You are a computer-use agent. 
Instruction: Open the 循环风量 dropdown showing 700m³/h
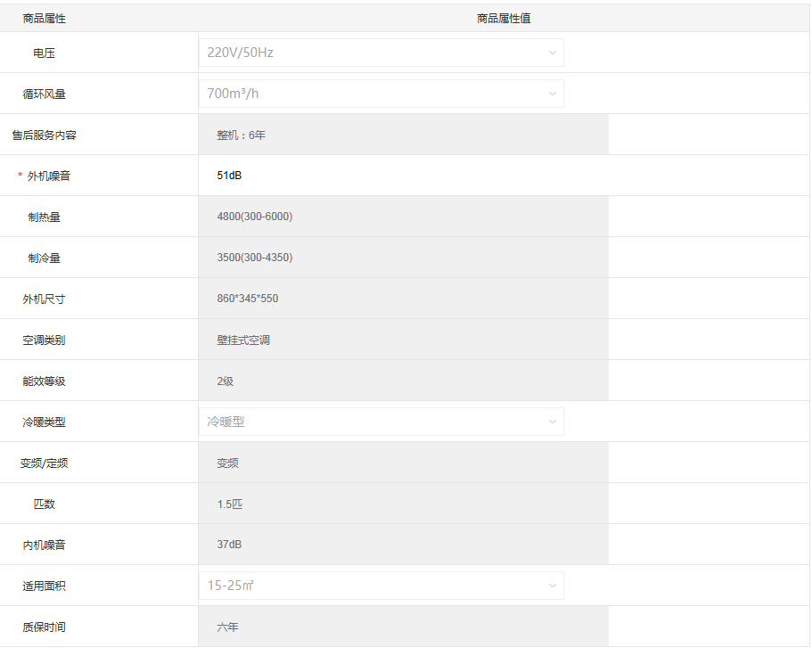381,94
